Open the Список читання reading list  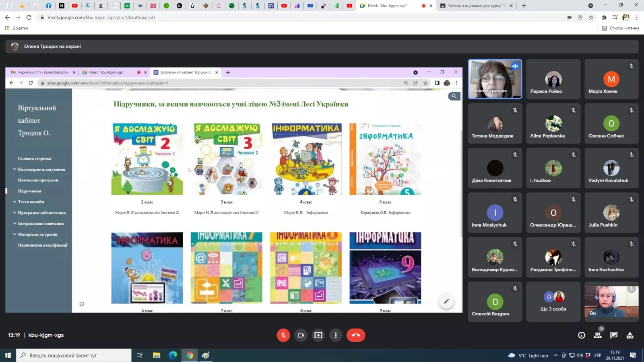click(620, 28)
